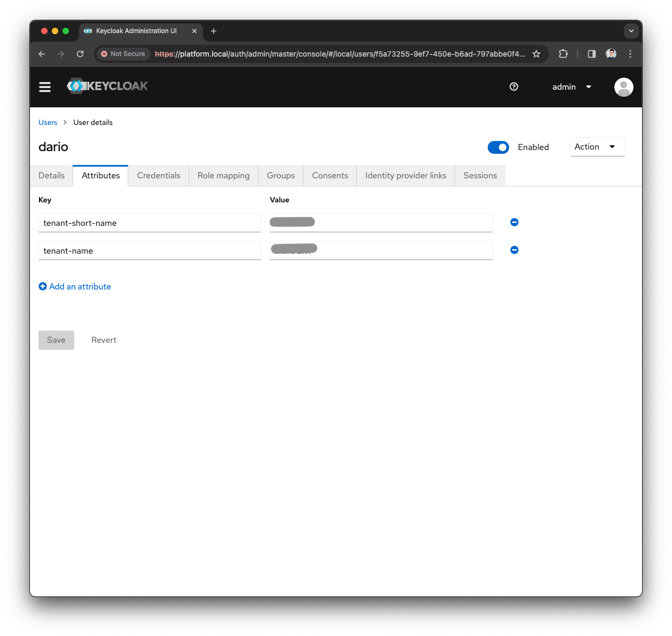Open the Action dropdown
672x636 pixels.
(597, 146)
